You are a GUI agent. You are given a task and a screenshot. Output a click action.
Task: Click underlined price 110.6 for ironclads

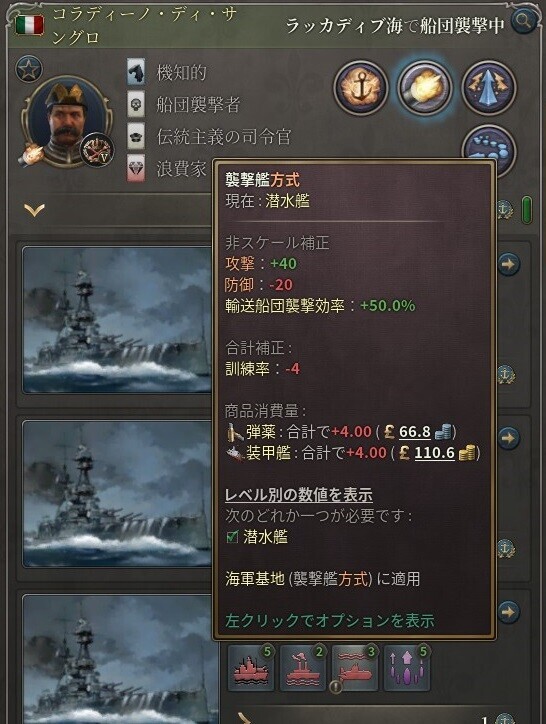coord(434,453)
